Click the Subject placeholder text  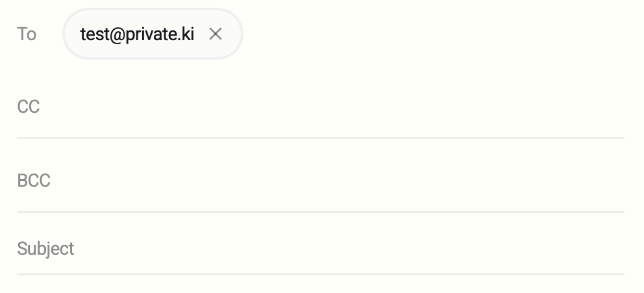coord(45,249)
